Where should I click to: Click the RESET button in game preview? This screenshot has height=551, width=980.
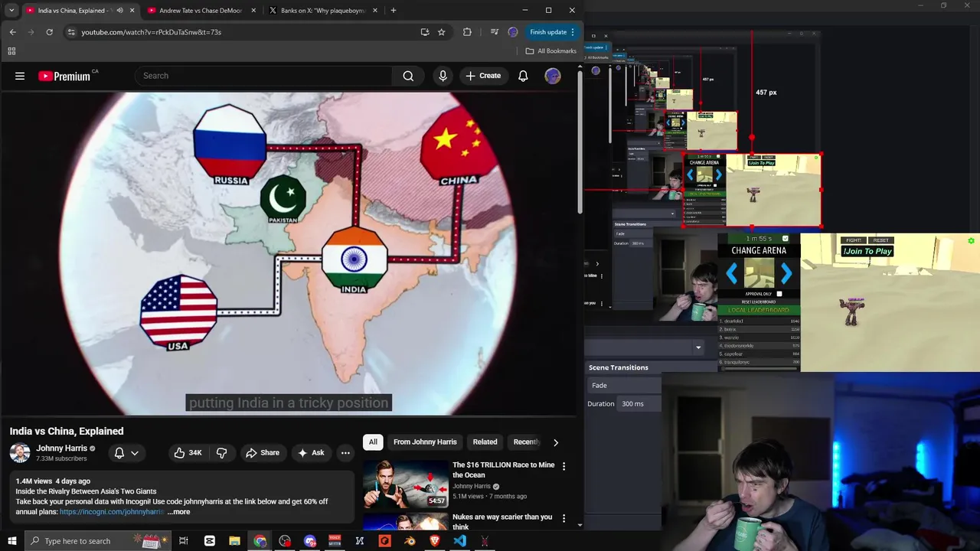coord(880,240)
